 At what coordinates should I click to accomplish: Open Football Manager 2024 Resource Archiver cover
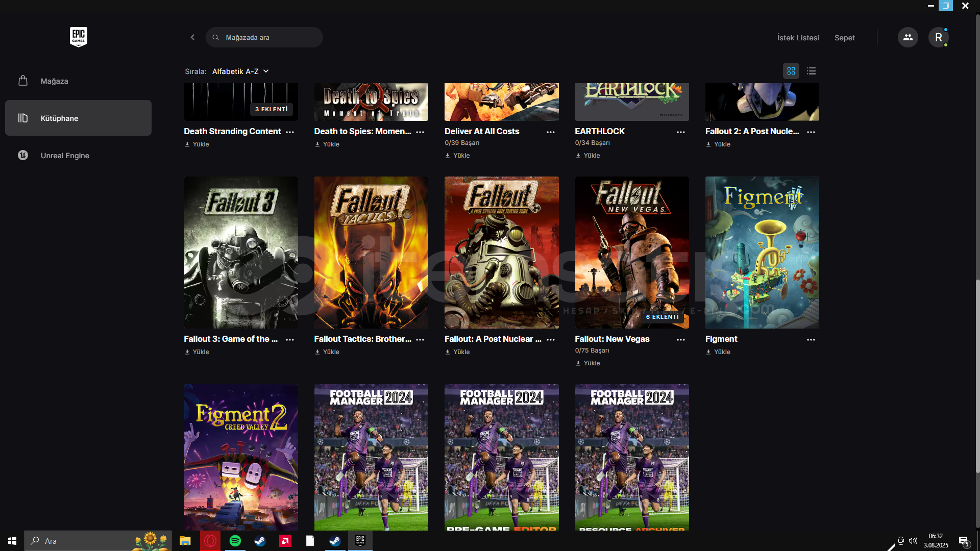(632, 457)
